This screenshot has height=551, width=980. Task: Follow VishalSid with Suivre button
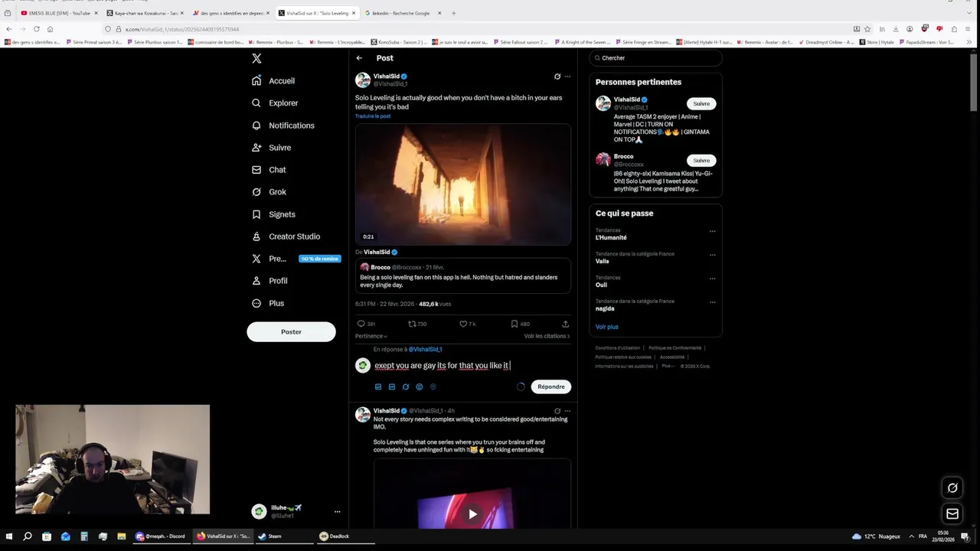point(701,103)
